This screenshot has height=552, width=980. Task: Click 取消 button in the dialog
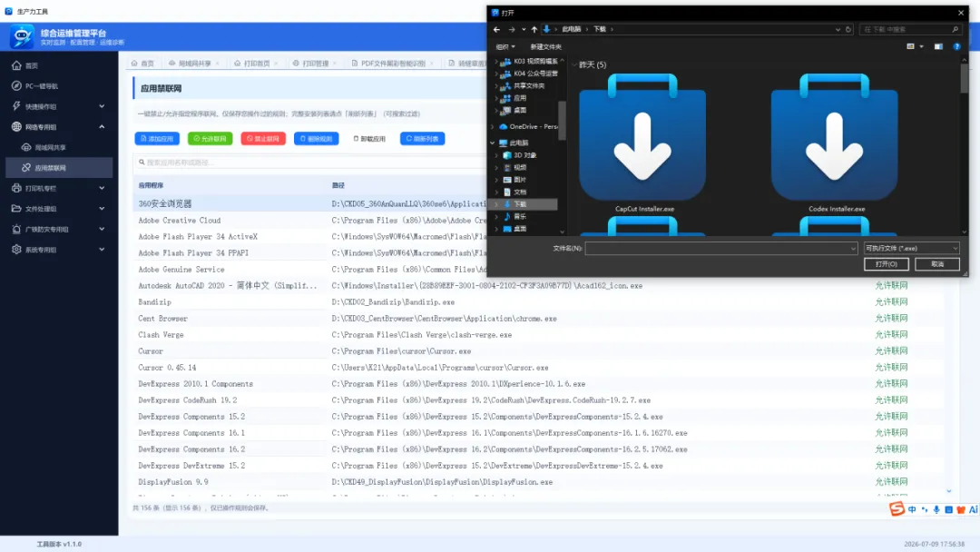936,264
